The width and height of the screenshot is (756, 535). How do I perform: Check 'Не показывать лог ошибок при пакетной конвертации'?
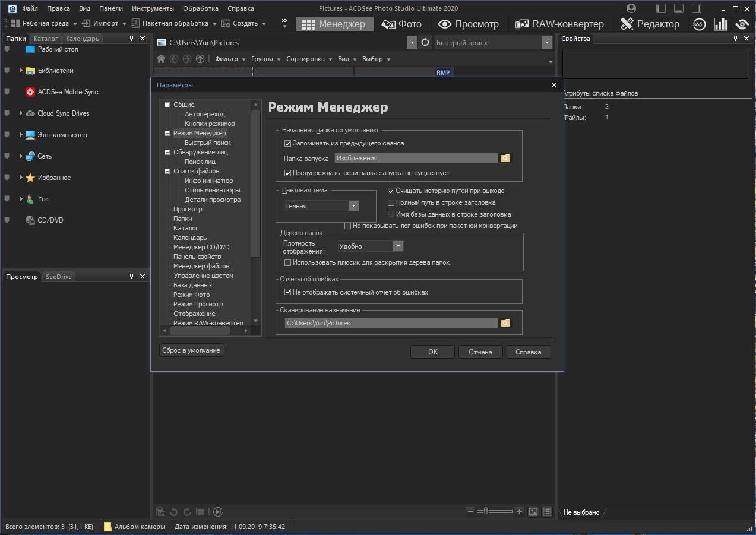coord(347,226)
